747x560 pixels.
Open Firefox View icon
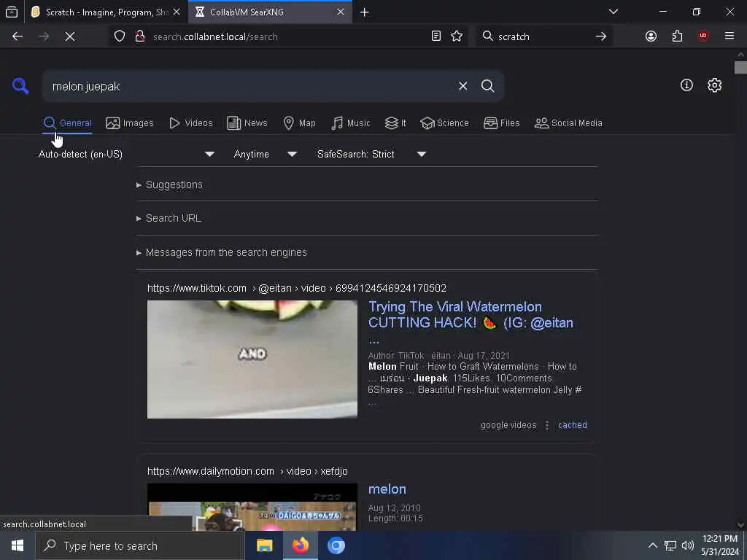tap(12, 12)
